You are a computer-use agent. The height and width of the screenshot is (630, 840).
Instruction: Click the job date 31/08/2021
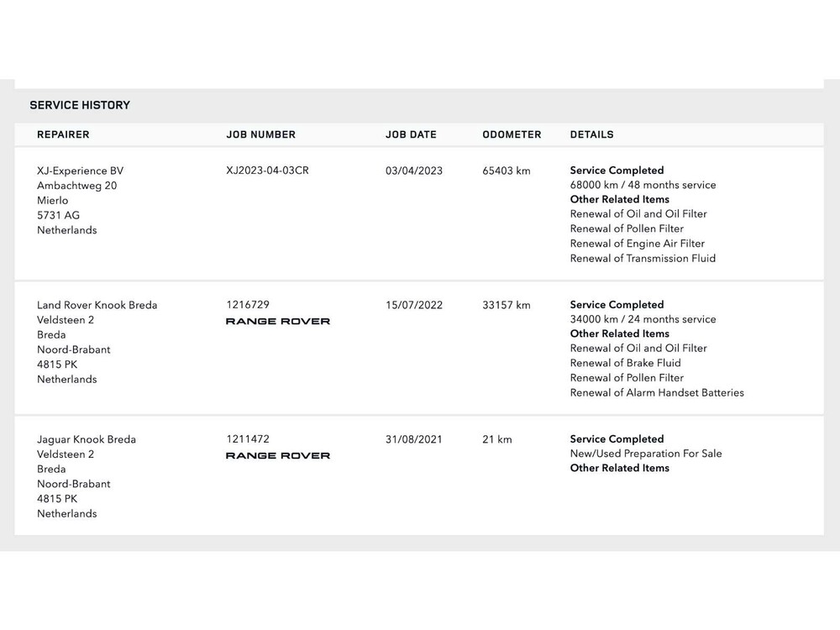pos(413,439)
